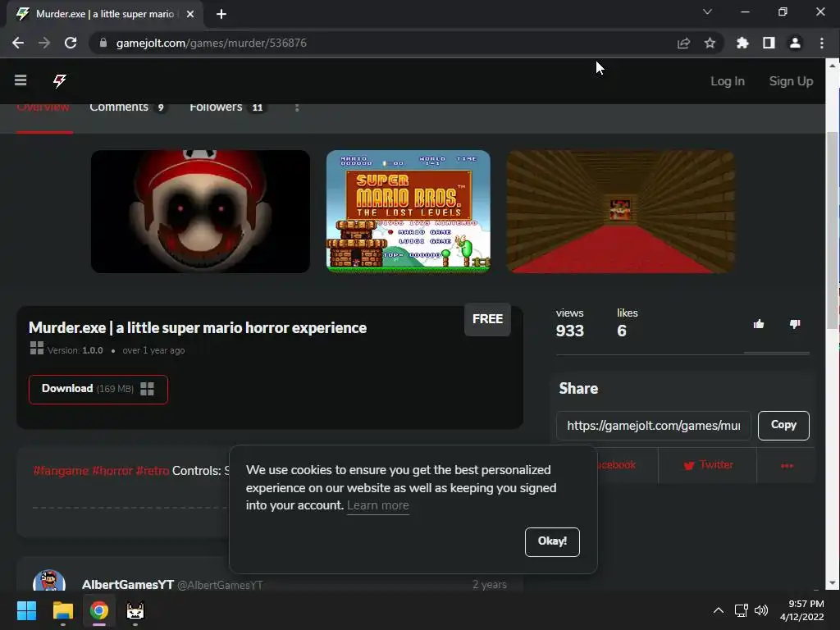Share this page from address bar
Image resolution: width=840 pixels, height=630 pixels.
pos(683,43)
